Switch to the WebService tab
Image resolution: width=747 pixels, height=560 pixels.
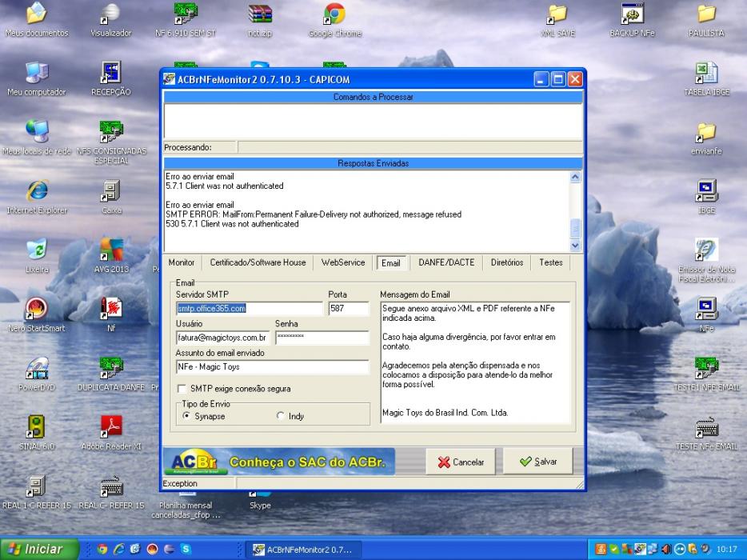click(x=343, y=262)
